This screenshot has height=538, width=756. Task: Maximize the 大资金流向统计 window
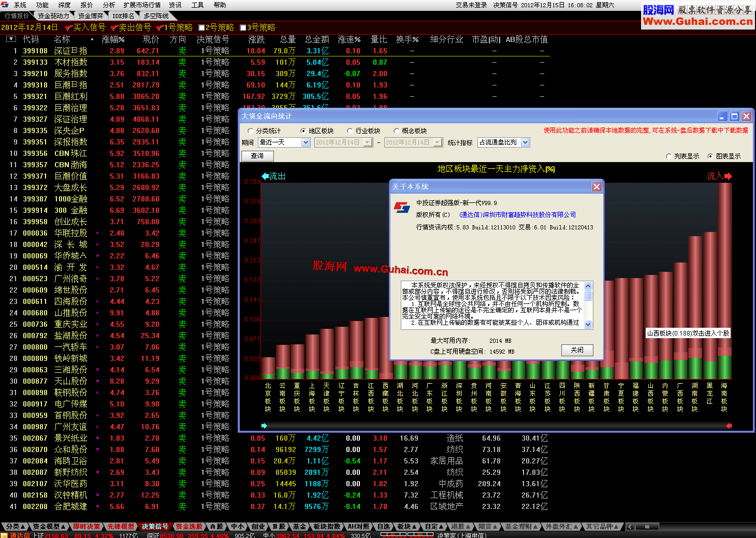pyautogui.click(x=734, y=117)
